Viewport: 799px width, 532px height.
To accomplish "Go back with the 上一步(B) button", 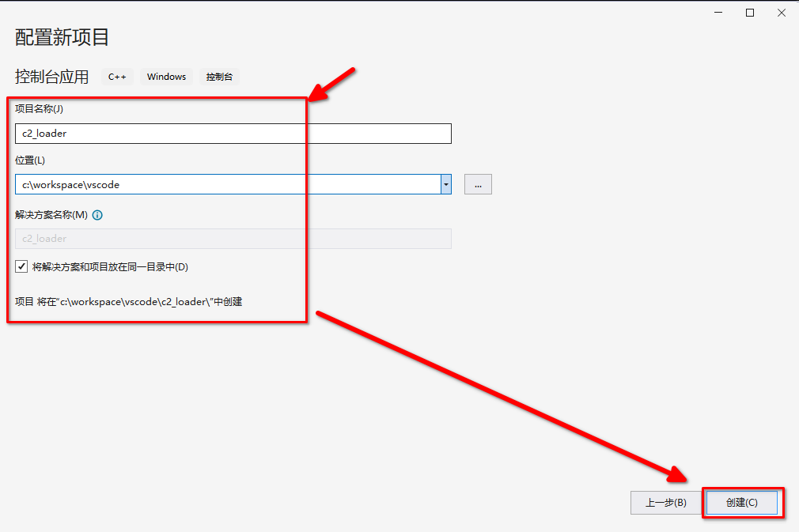I will (x=665, y=502).
